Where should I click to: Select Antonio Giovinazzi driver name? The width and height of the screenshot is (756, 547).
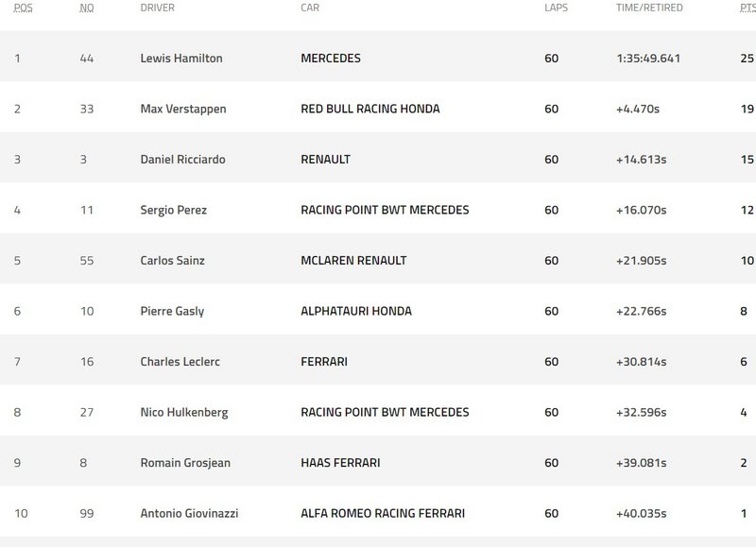pos(189,513)
